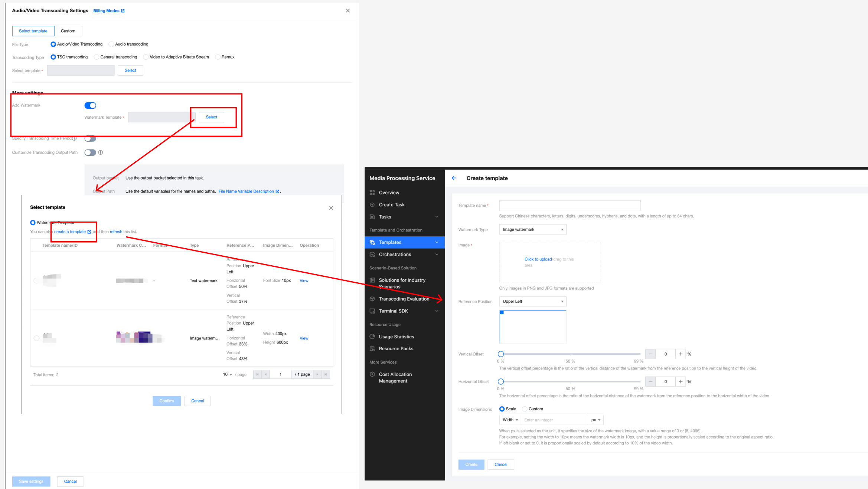This screenshot has width=868, height=489.
Task: Turn off the Add Watermark switch
Action: 90,105
